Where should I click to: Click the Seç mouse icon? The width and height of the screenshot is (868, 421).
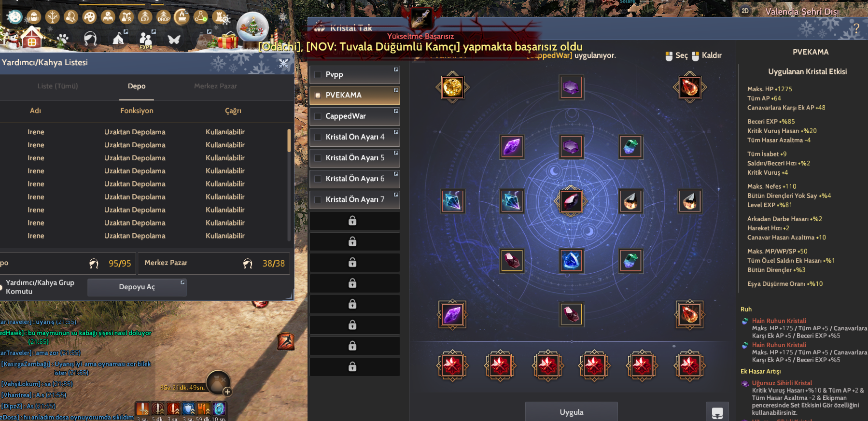[x=669, y=56]
